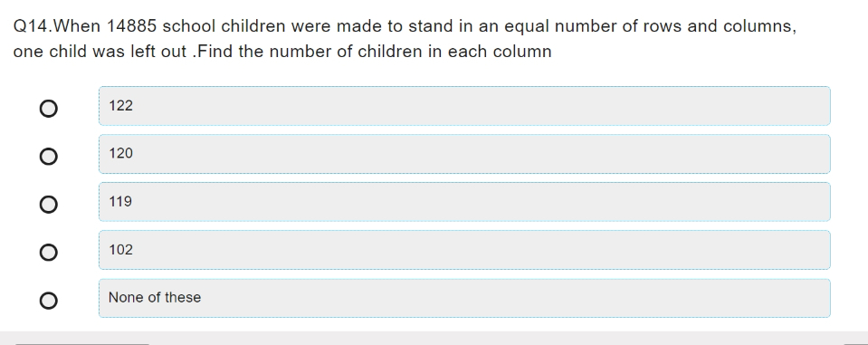Image resolution: width=868 pixels, height=345 pixels.
Task: Choose the radio button beside 120
Action: tap(48, 157)
